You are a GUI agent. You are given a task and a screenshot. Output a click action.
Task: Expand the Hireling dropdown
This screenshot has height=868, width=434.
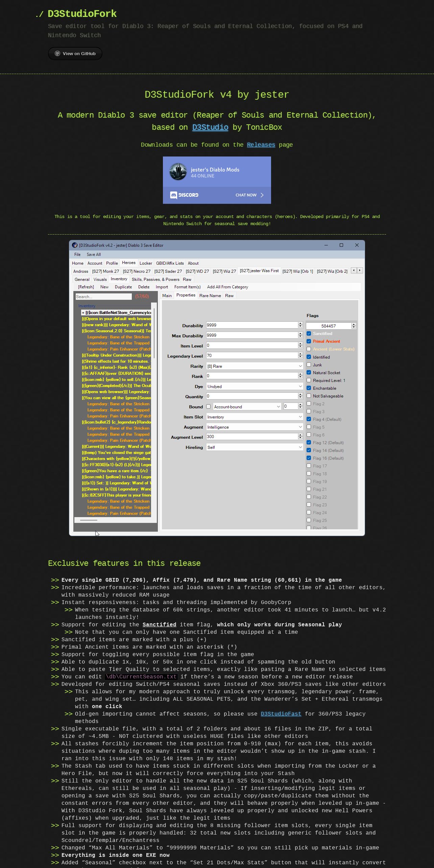pyautogui.click(x=255, y=447)
